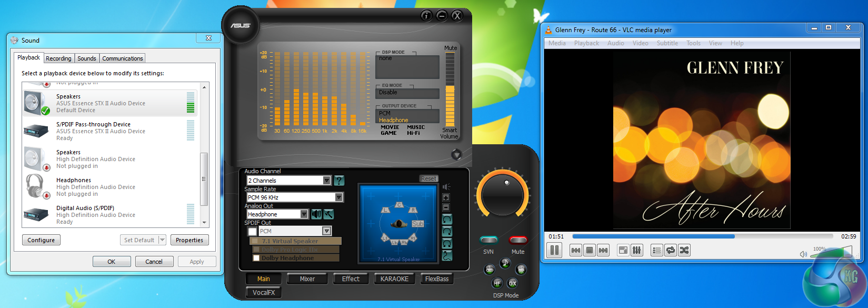Open the ASUS info button
868x308 pixels.
click(x=426, y=16)
